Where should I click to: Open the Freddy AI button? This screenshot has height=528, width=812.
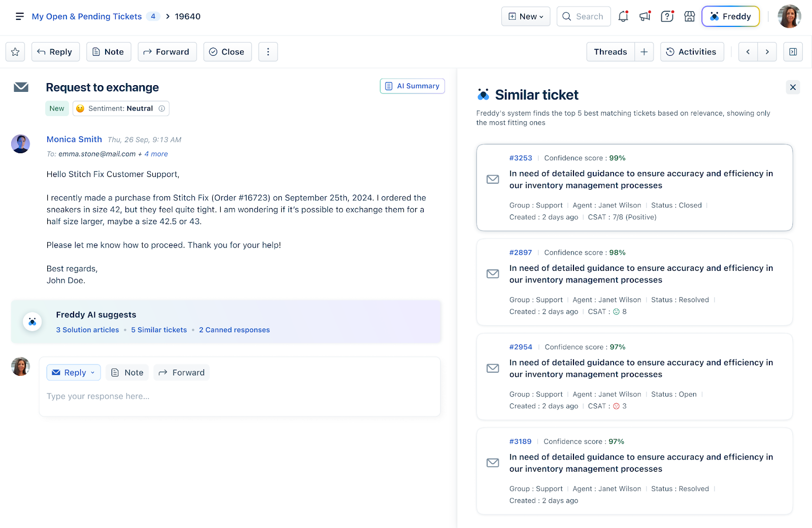(x=730, y=16)
